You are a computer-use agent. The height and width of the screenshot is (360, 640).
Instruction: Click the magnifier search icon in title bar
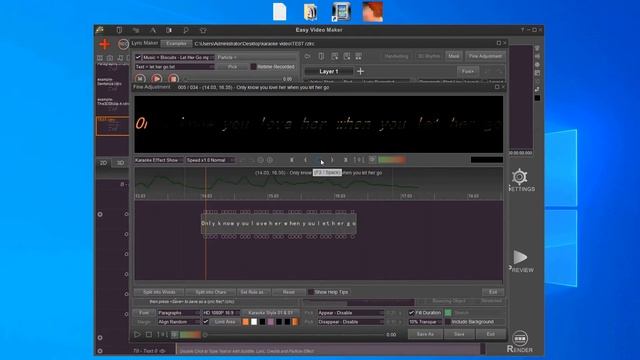[186, 30]
